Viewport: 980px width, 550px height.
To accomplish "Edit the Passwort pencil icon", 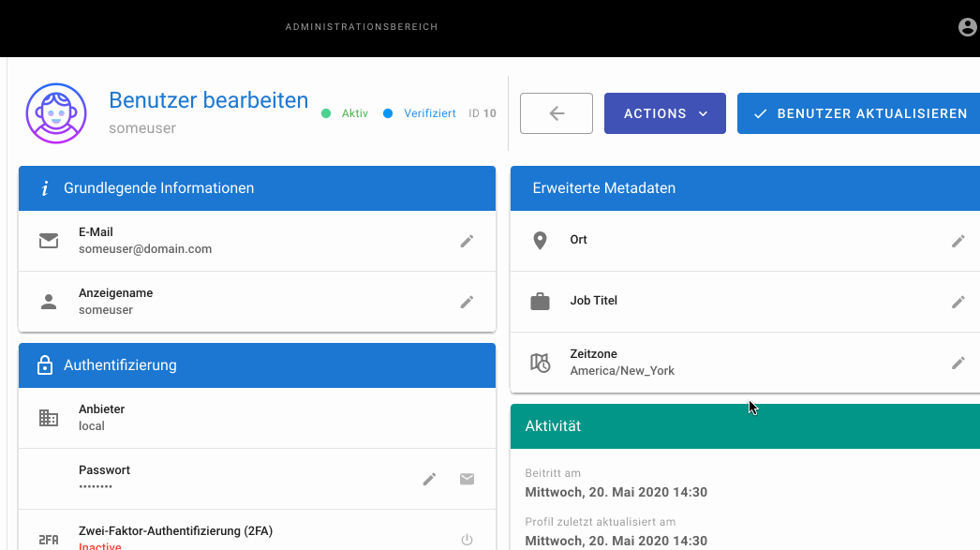I will (x=429, y=479).
